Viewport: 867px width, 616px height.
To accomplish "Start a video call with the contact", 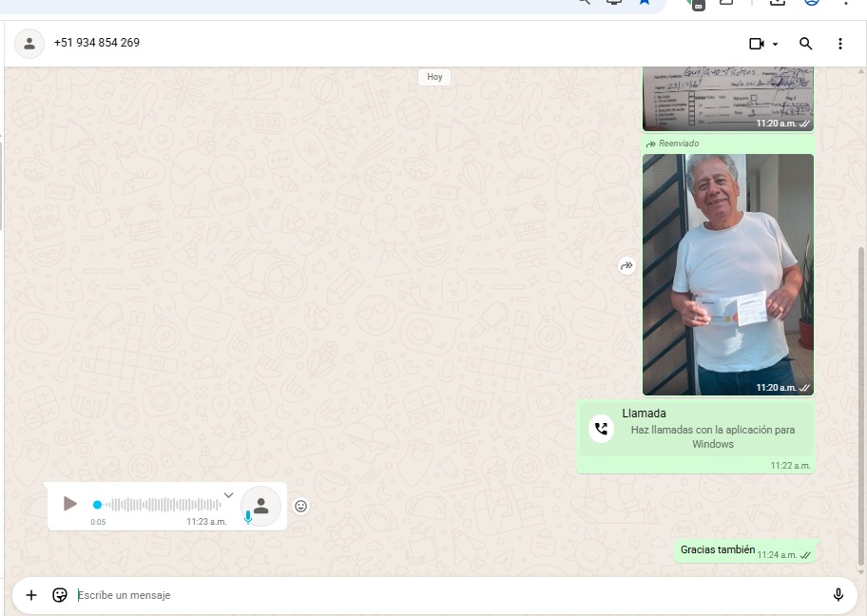I will point(757,43).
